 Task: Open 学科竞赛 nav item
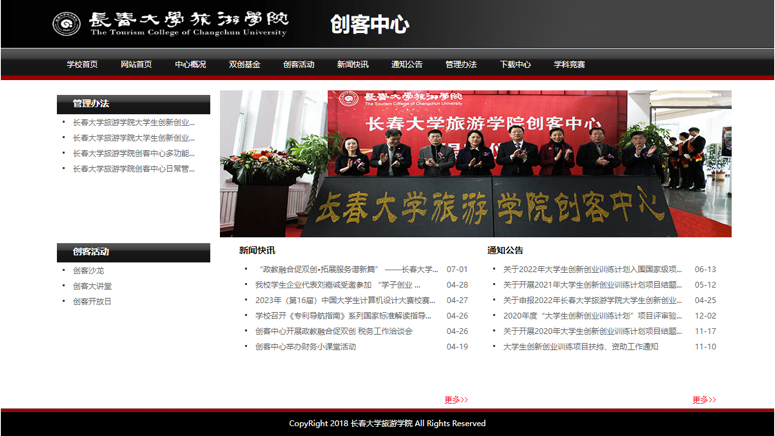point(569,64)
